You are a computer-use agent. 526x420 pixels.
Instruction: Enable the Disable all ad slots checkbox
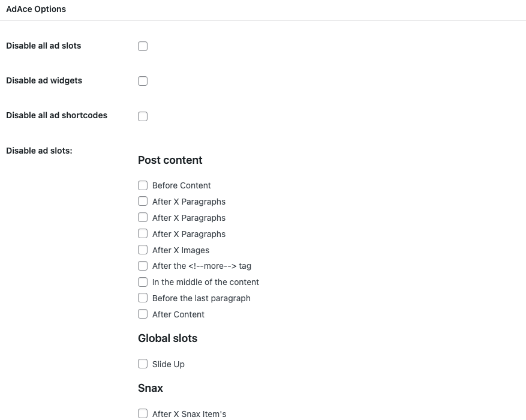[143, 46]
